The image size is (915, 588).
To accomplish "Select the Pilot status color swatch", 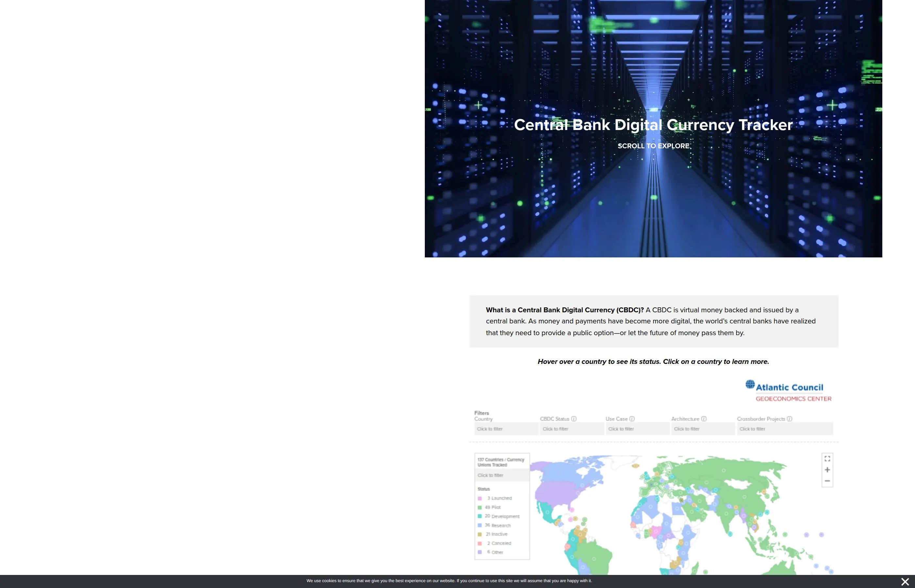I will coord(480,507).
